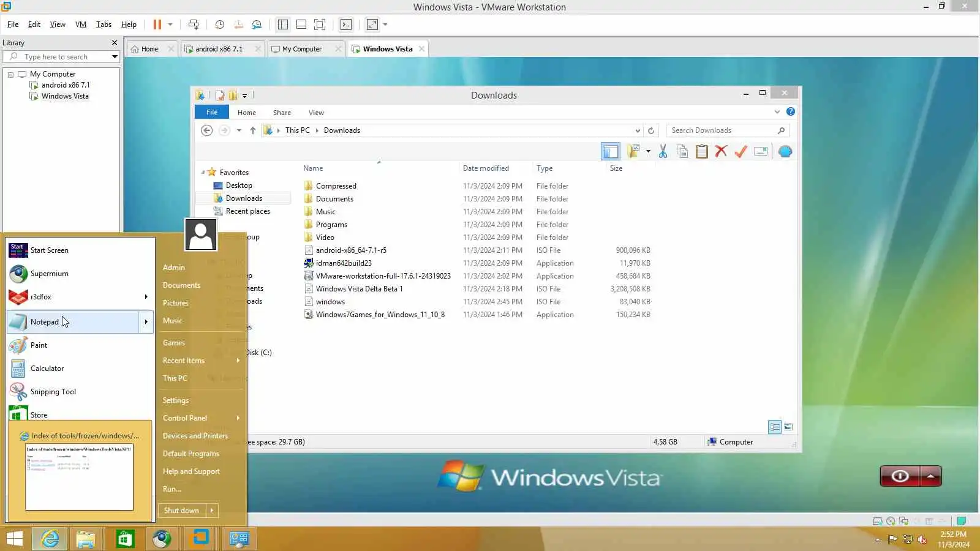Screen dimensions: 980x551
Task: Select Windows Vista in the library tree
Action: pyautogui.click(x=65, y=96)
